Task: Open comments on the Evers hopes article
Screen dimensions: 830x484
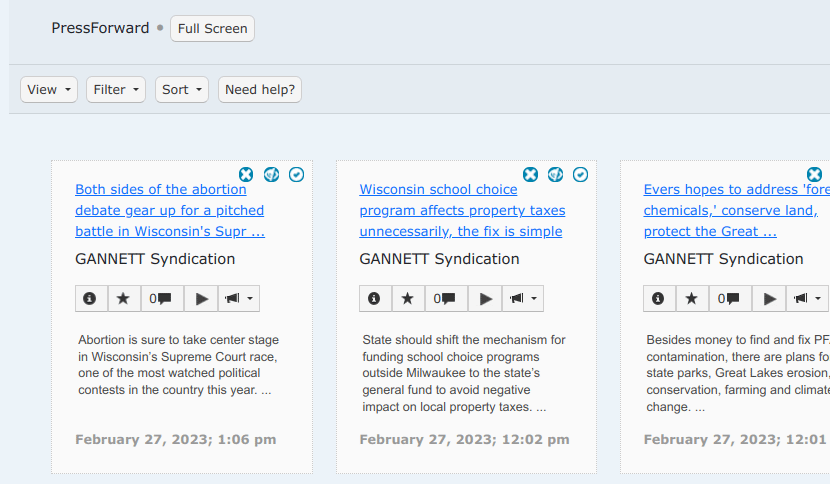Action: tap(730, 299)
